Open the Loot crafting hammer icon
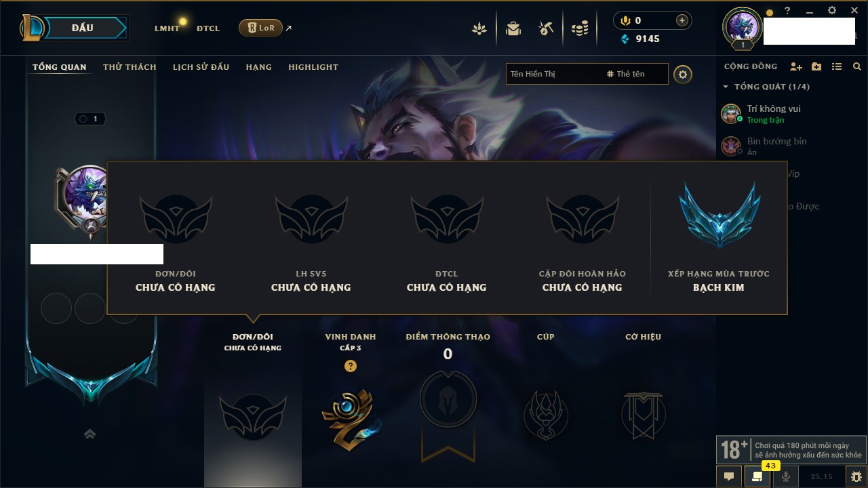Screen dimensions: 868x488 [546, 28]
